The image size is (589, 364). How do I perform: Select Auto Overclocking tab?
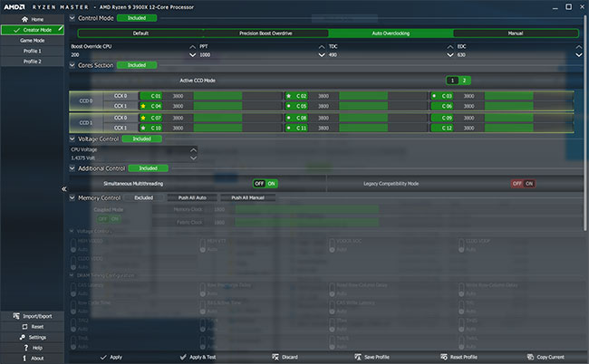[391, 34]
